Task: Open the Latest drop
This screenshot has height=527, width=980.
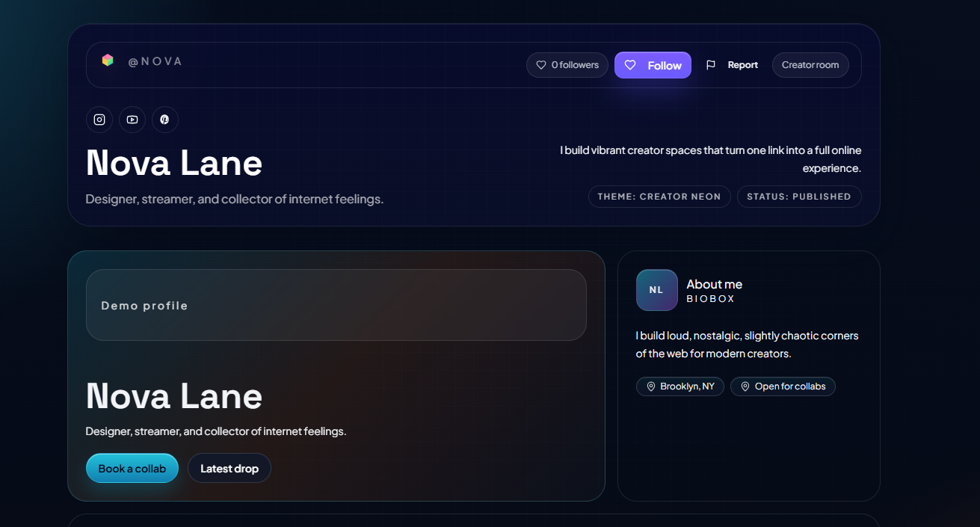Action: (229, 469)
